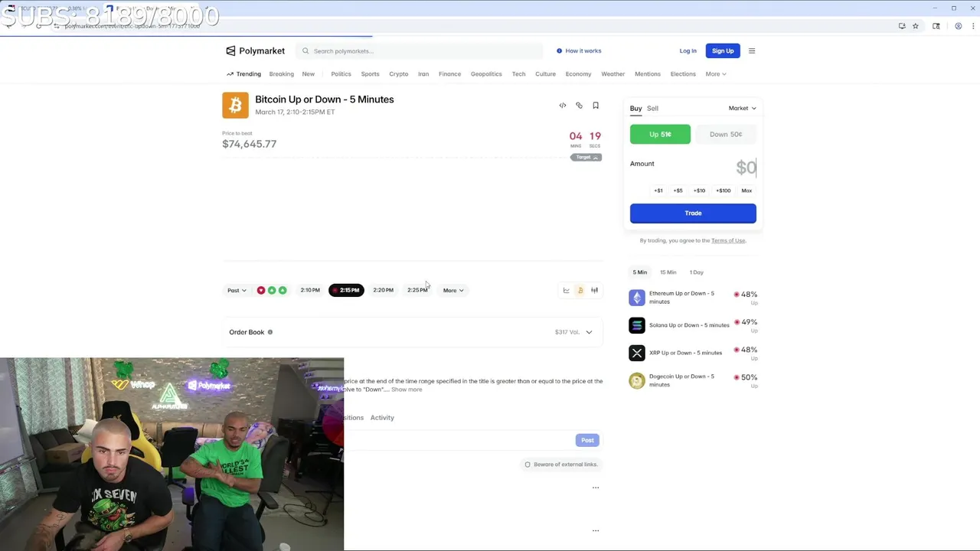This screenshot has width=980, height=551.
Task: Click the Trending arrow icon
Action: (x=230, y=74)
